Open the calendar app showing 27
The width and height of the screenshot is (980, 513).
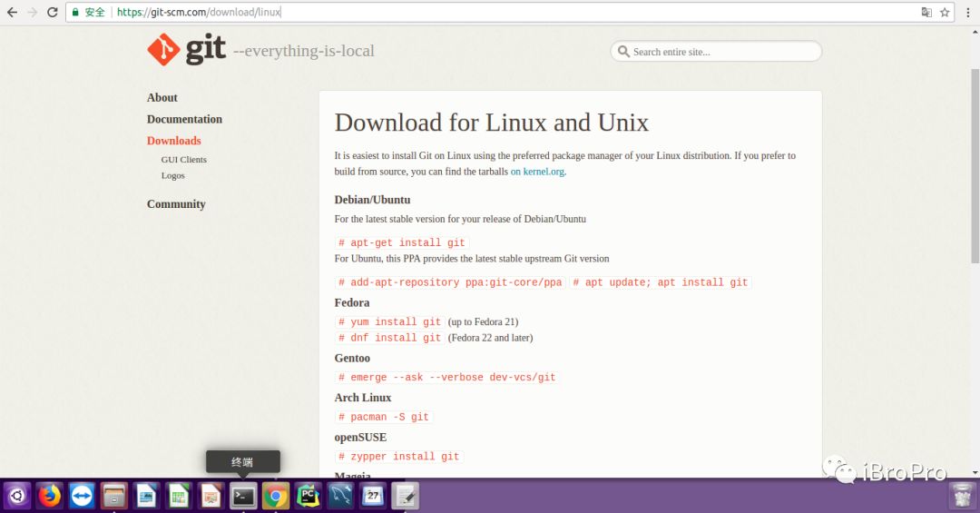(373, 497)
